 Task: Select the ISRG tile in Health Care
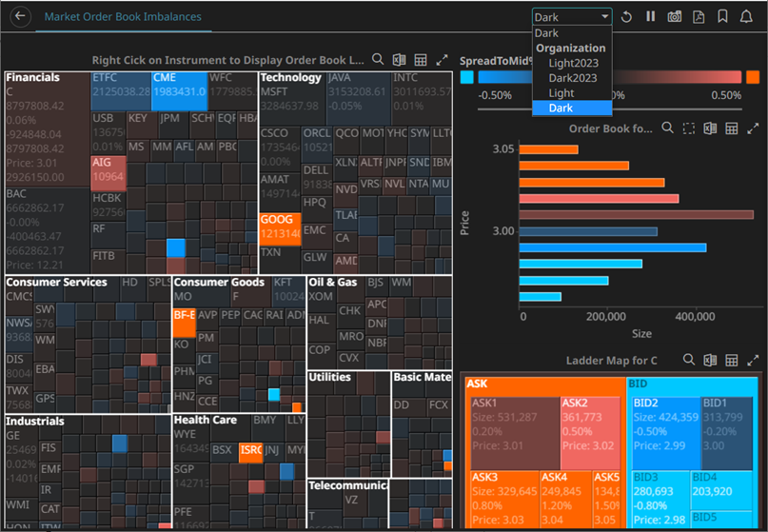[251, 453]
